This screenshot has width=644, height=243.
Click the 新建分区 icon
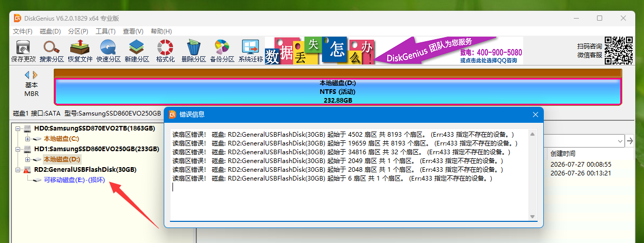tap(137, 51)
